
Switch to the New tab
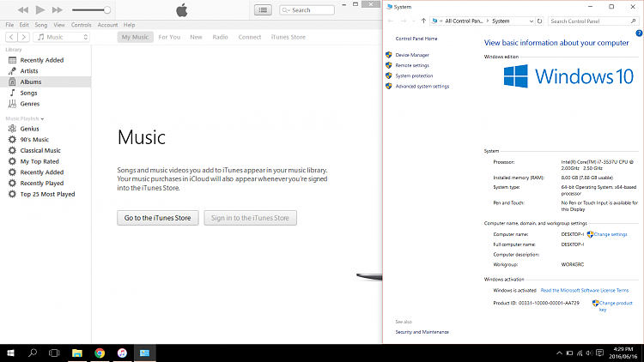(196, 37)
